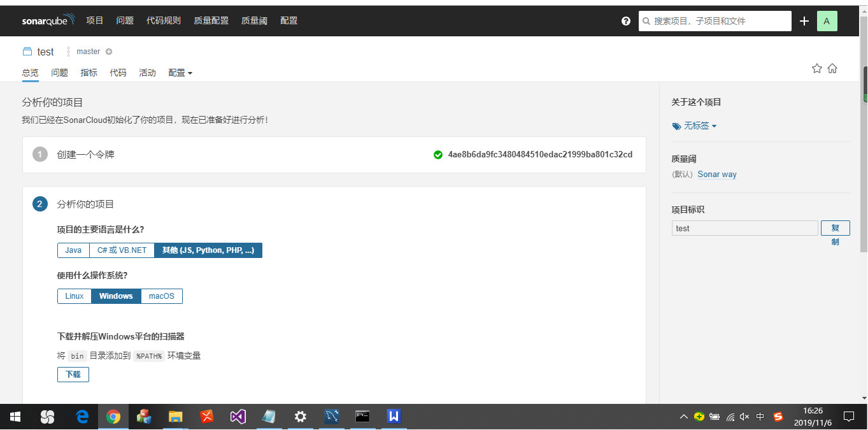
Task: Show hidden system tray icons
Action: pos(683,417)
